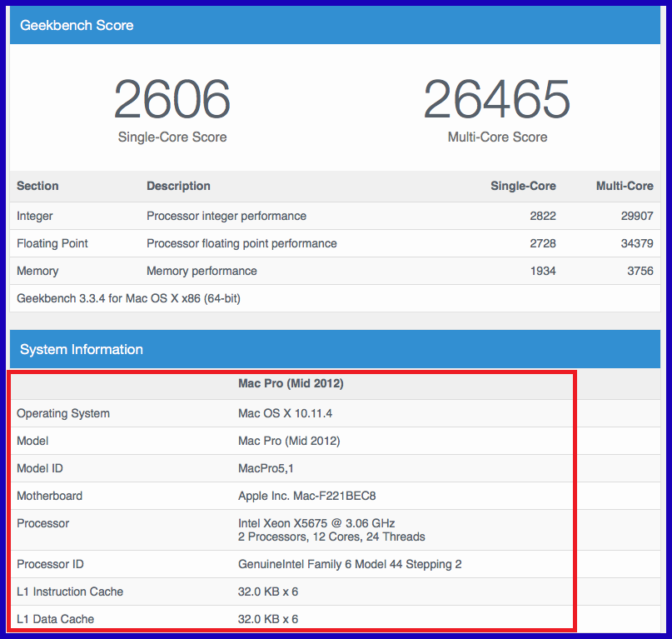Click the 'Model ID' row label

coord(40,468)
